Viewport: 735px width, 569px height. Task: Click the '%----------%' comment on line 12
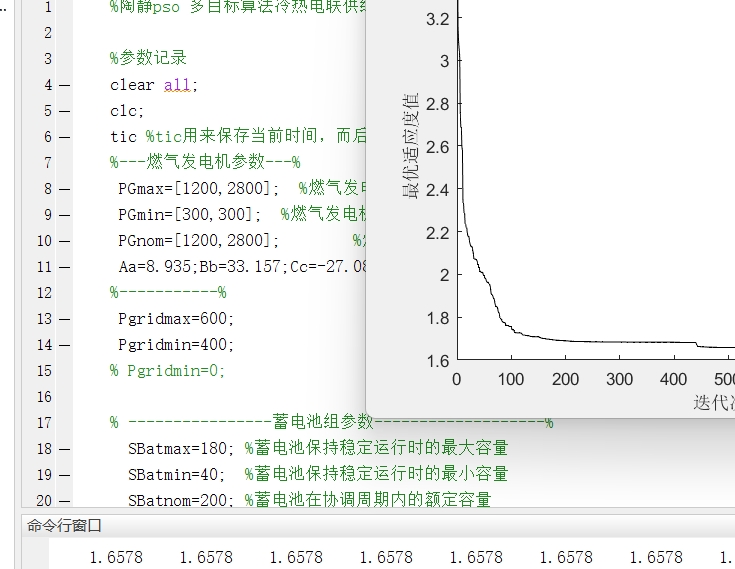[168, 292]
